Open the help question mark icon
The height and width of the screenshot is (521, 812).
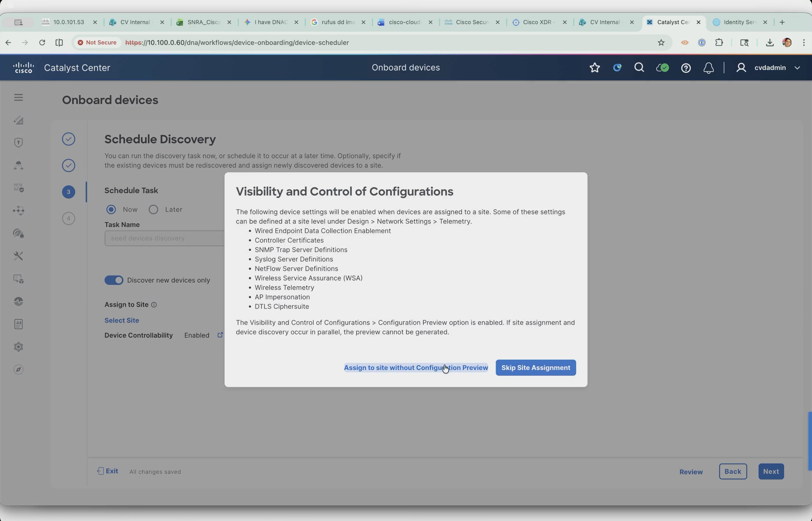click(685, 68)
